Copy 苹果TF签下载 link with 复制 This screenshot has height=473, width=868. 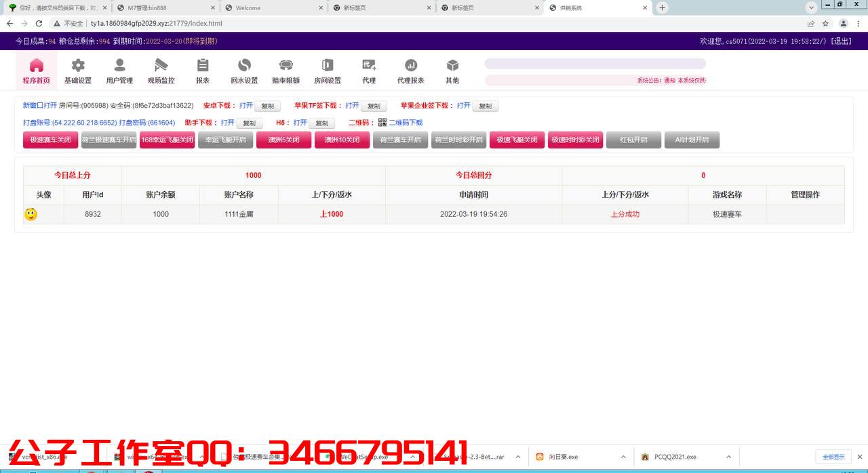374,106
